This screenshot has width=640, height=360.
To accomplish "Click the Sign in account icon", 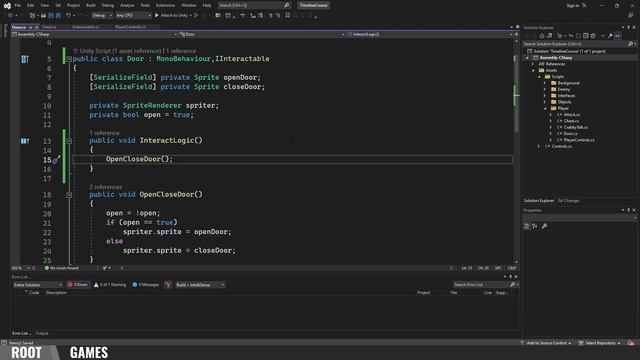I will 584,5.
